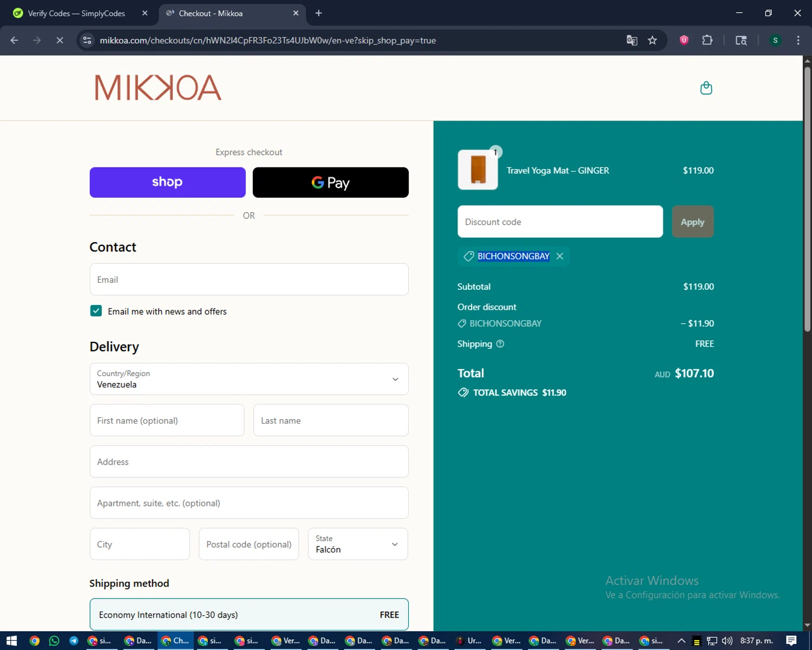Pay with Google Pay button

[331, 183]
